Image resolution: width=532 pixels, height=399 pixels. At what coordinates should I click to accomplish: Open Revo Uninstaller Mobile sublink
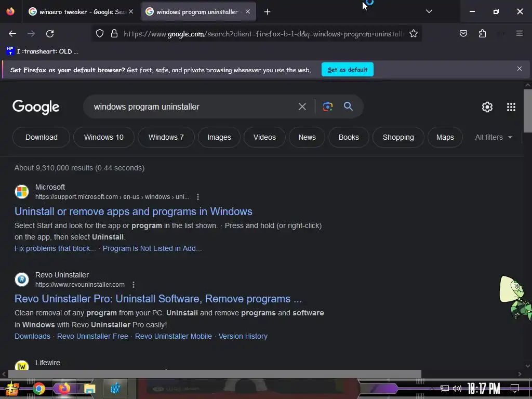174,336
